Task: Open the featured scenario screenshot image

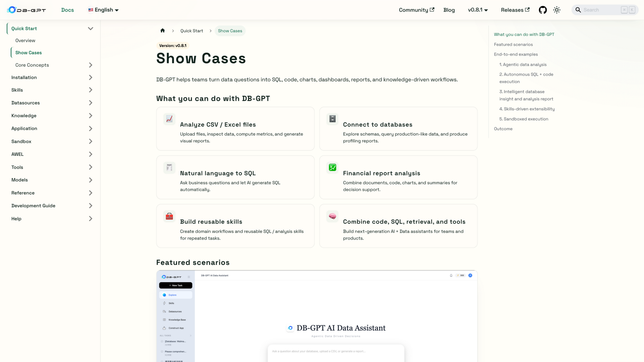Action: point(317,316)
